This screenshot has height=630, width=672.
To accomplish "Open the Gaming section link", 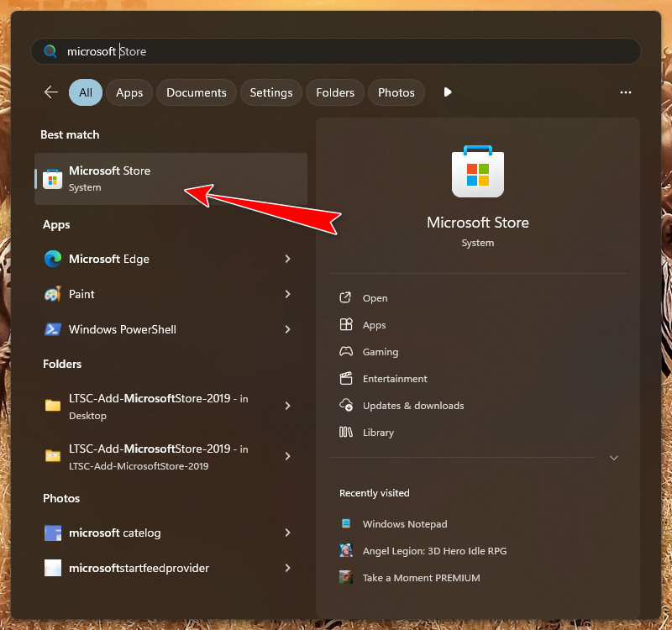I will (380, 352).
